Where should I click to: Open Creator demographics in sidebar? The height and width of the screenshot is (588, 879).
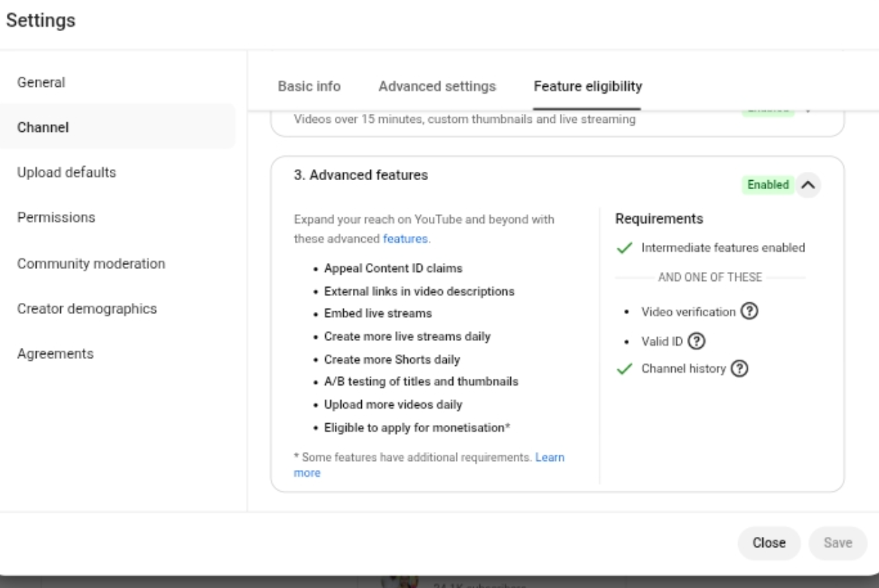(87, 308)
